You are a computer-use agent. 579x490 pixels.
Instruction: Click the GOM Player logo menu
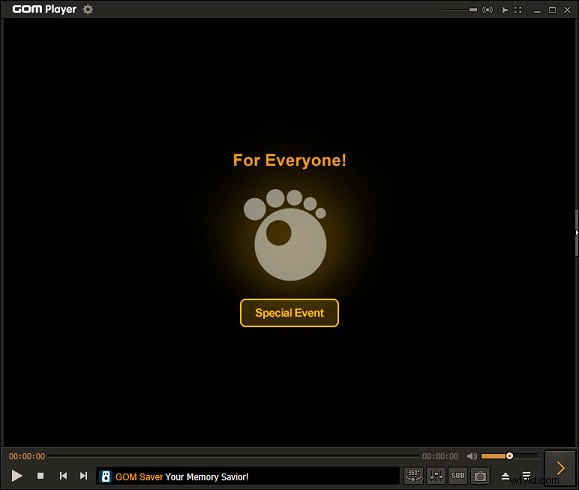click(44, 9)
